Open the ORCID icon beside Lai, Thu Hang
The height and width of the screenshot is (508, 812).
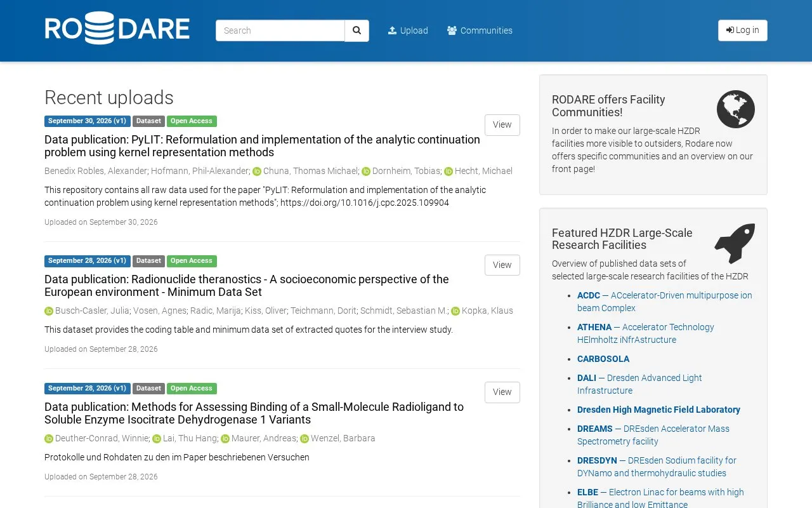pyautogui.click(x=157, y=439)
